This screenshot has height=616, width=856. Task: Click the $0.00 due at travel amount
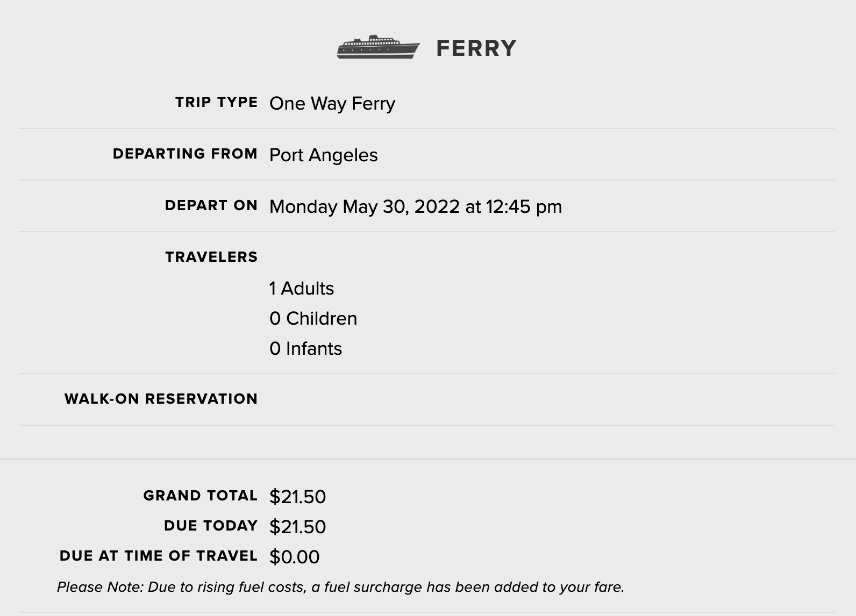click(294, 557)
